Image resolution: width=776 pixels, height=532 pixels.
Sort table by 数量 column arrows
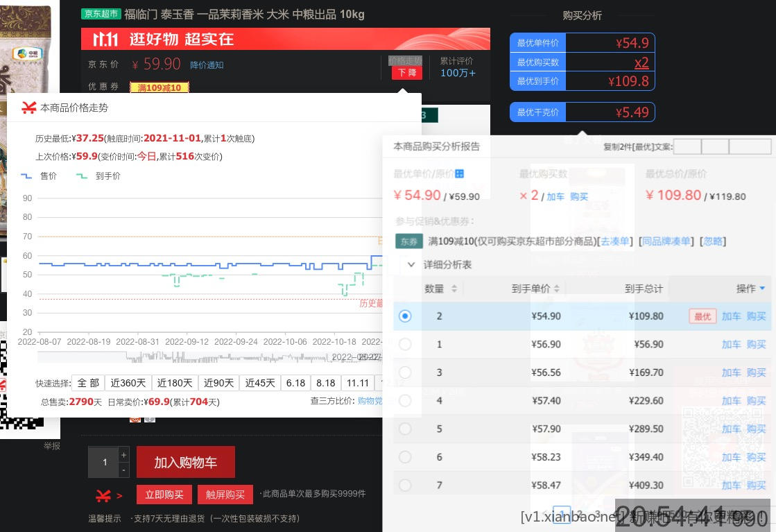454,289
